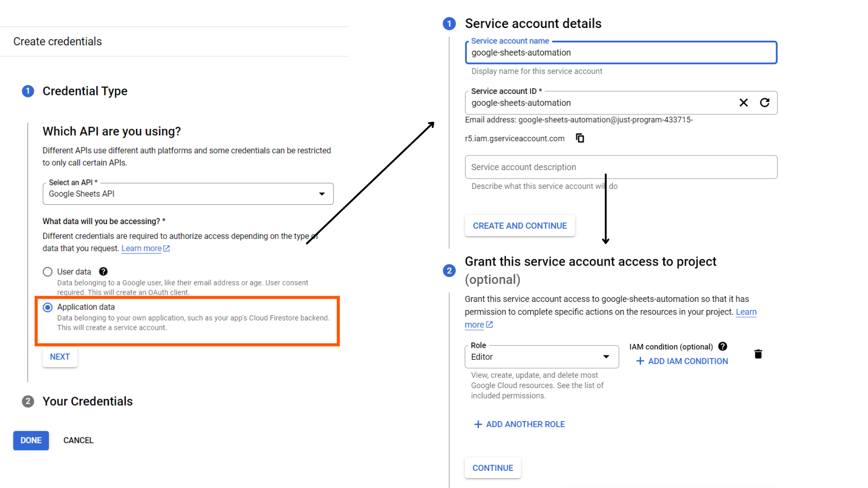Image resolution: width=868 pixels, height=488 pixels.
Task: Select the Application data radio button
Action: coord(47,307)
